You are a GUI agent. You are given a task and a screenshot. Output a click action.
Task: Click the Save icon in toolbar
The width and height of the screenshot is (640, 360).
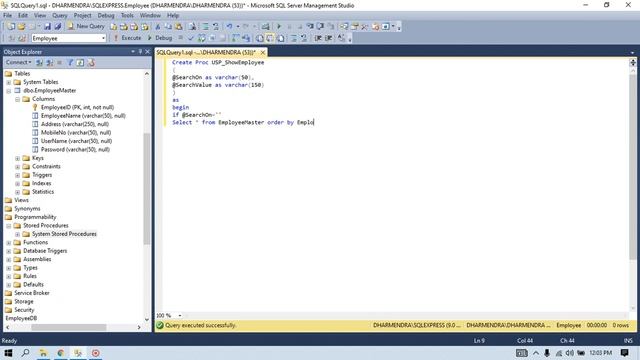click(47, 27)
